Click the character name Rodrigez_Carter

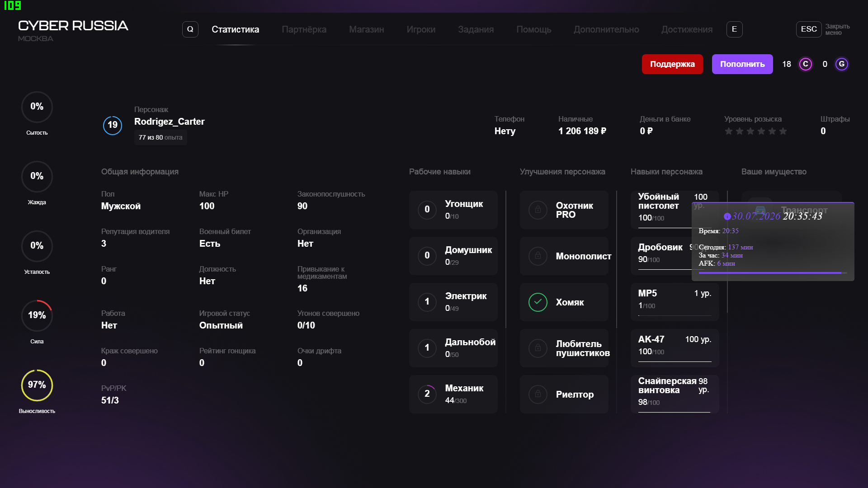click(x=170, y=122)
